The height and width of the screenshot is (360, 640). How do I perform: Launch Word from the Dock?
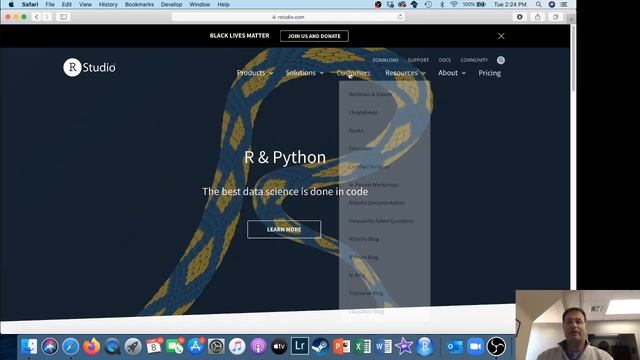pyautogui.click(x=383, y=347)
